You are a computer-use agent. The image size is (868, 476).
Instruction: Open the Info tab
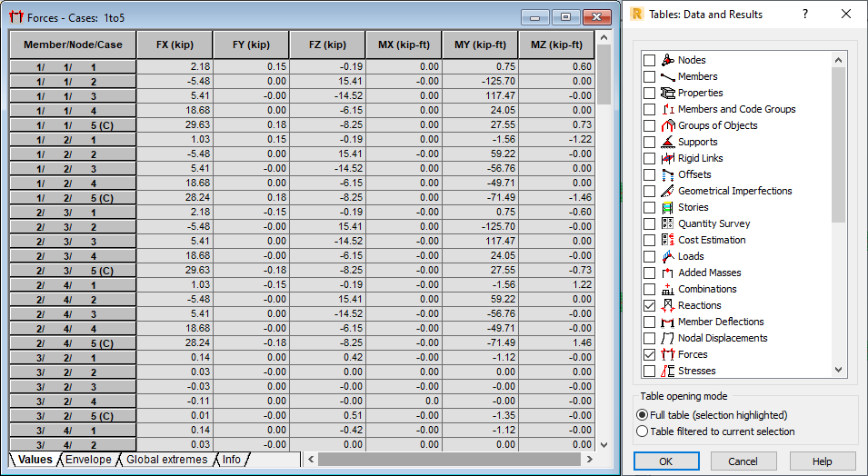232,460
